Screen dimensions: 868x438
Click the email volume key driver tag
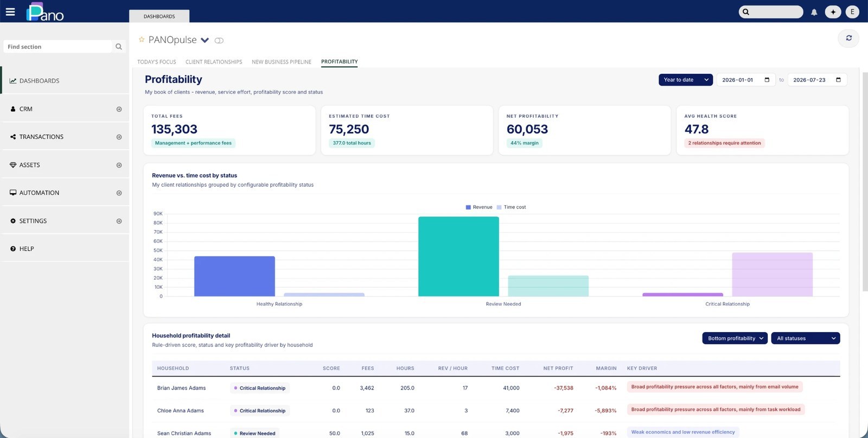[714, 387]
